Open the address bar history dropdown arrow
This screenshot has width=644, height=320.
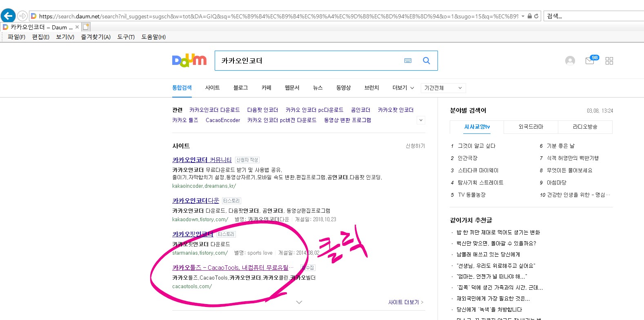[x=523, y=16]
